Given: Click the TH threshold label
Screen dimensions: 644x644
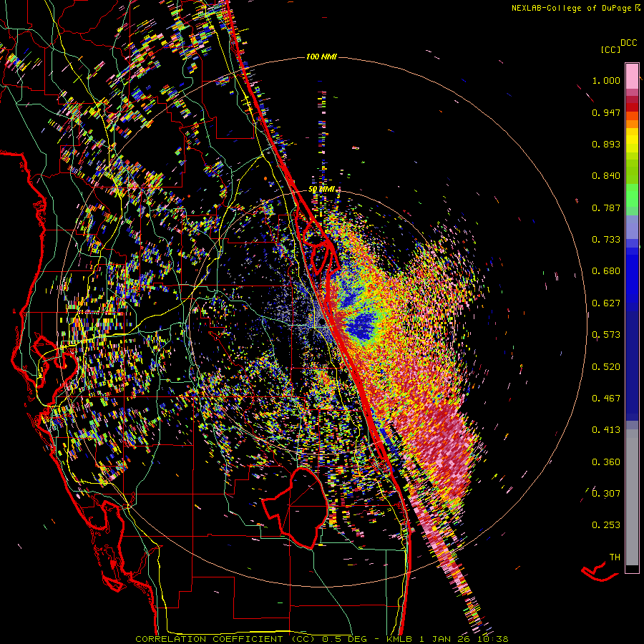Looking at the screenshot, I should pos(615,557).
